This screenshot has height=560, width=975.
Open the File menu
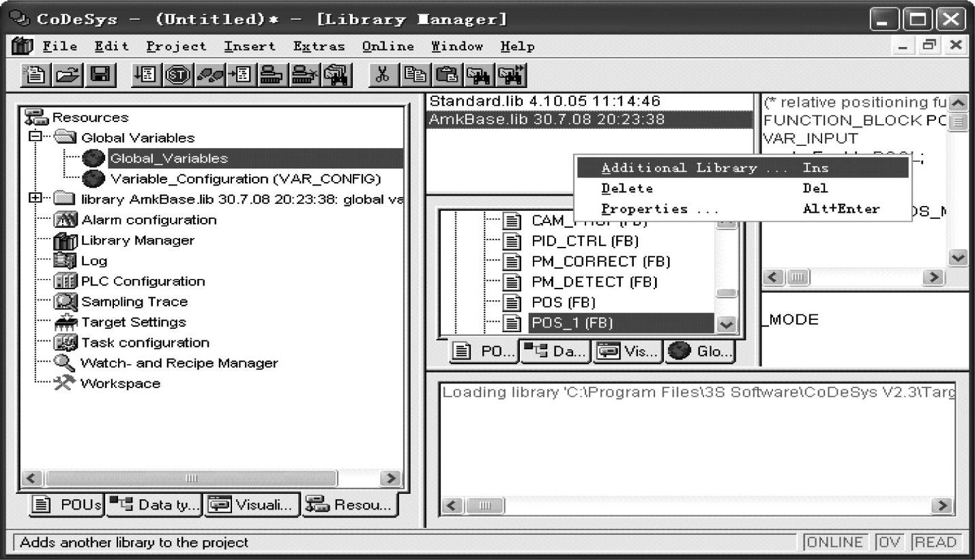coord(60,46)
